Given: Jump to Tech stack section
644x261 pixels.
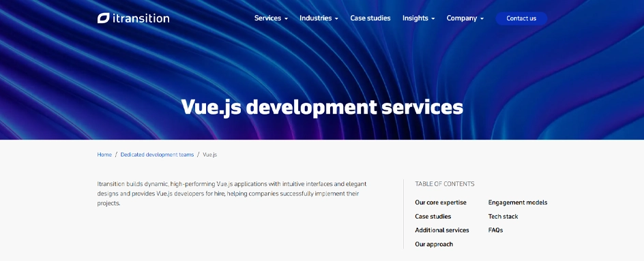Looking at the screenshot, I should [x=503, y=216].
